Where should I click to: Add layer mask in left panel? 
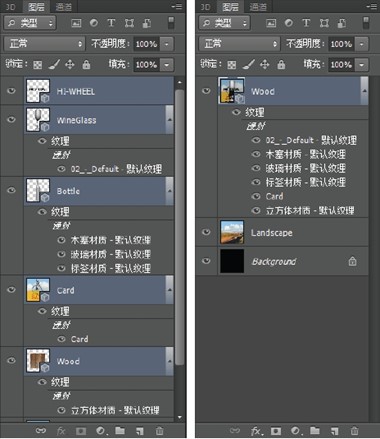pos(81,431)
